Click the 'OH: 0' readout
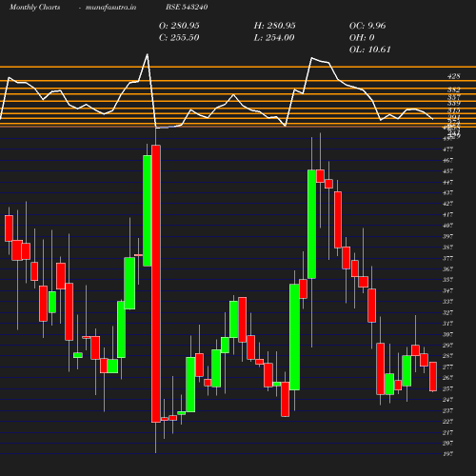Viewport: 476px width, 476px height. pos(362,38)
